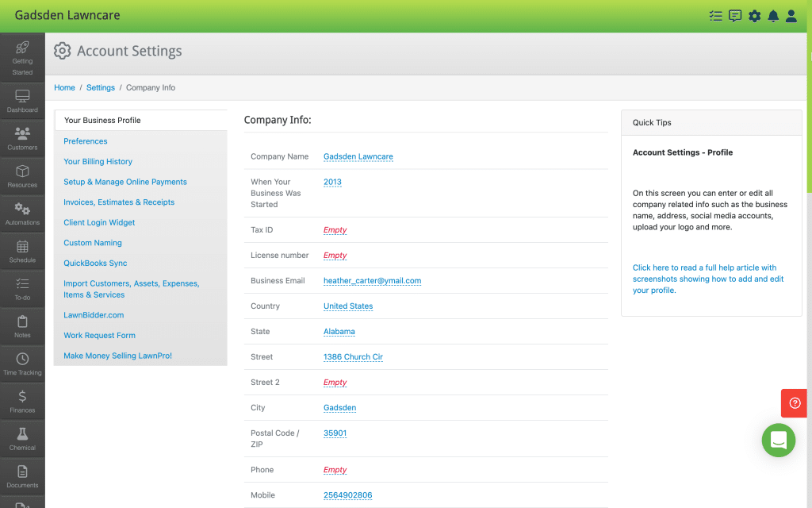812x508 pixels.
Task: Open QuickBooks Sync settings
Action: (x=95, y=263)
